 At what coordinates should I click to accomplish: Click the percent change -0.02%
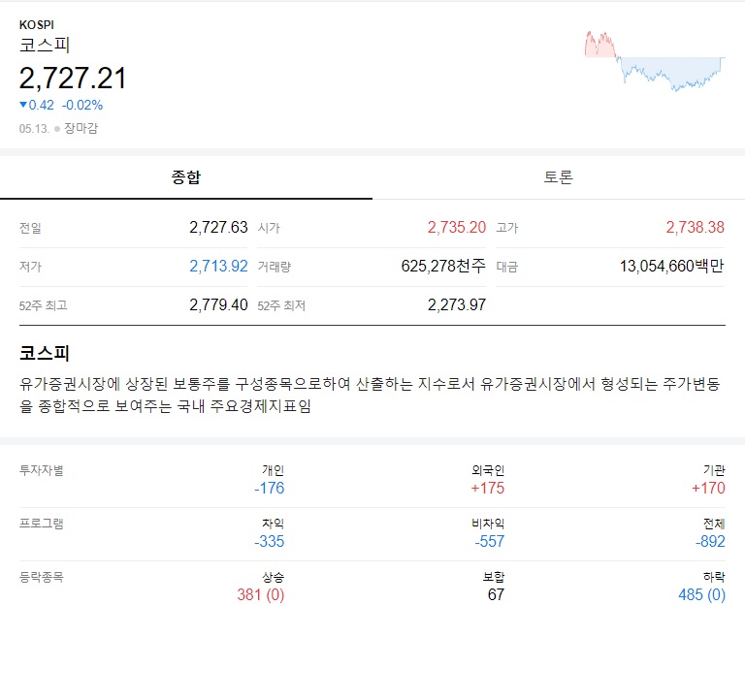(82, 105)
